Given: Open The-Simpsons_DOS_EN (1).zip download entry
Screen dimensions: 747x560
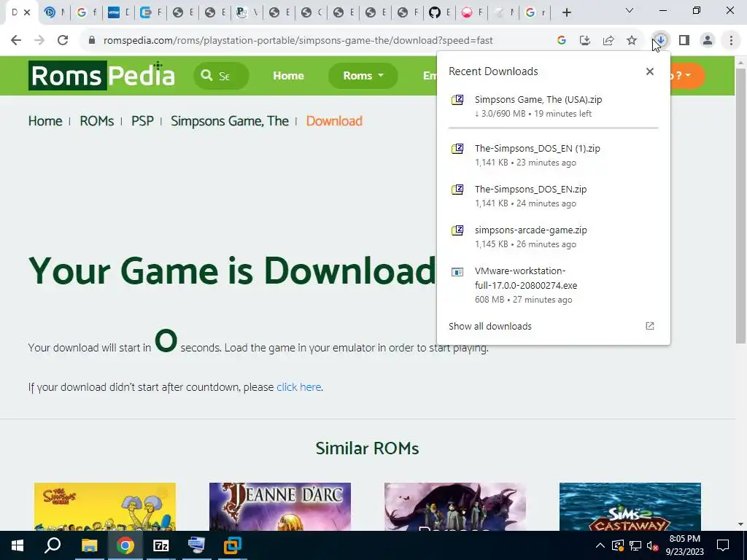Looking at the screenshot, I should (x=553, y=155).
